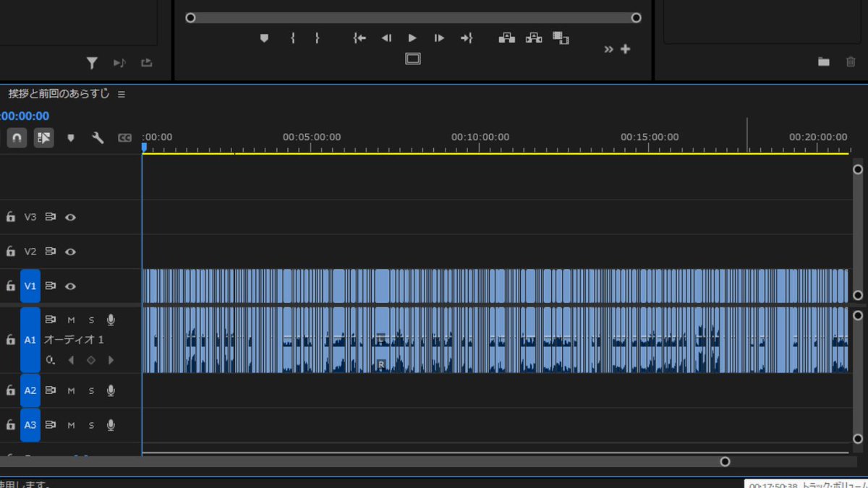This screenshot has width=868, height=488.
Task: Mark In point in the program monitor
Action: (x=292, y=38)
